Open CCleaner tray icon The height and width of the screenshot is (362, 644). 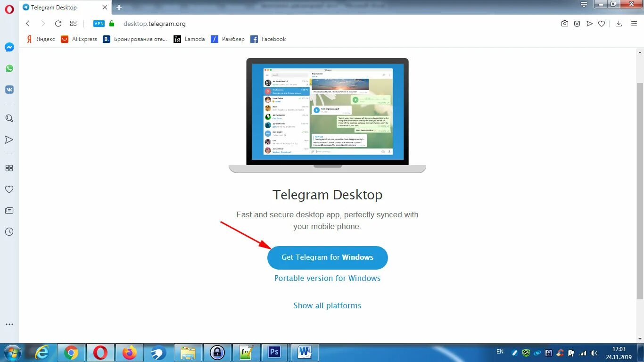click(x=560, y=353)
